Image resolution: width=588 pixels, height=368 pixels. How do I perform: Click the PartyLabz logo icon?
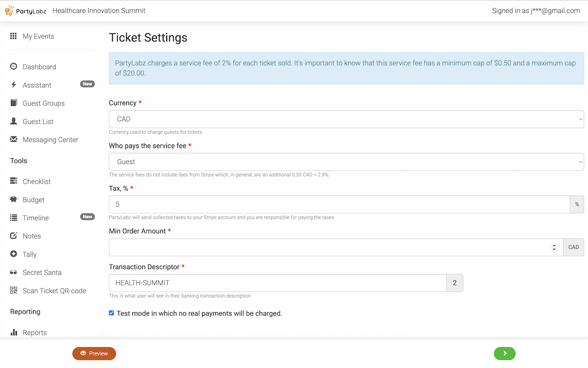pos(9,11)
